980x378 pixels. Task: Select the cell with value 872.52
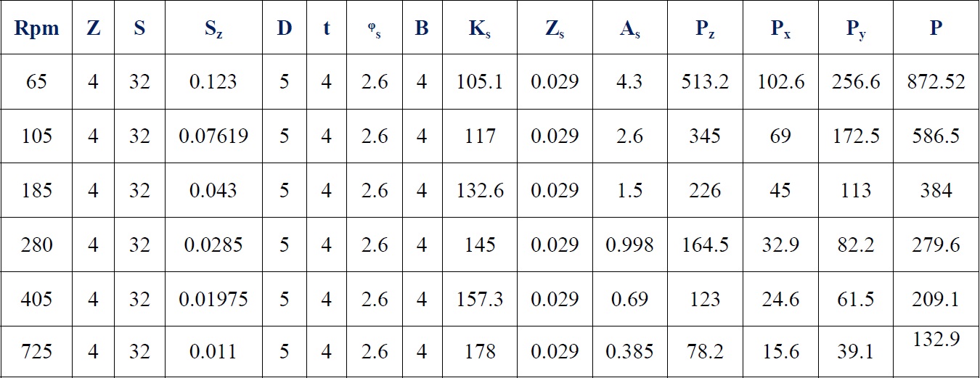(936, 81)
